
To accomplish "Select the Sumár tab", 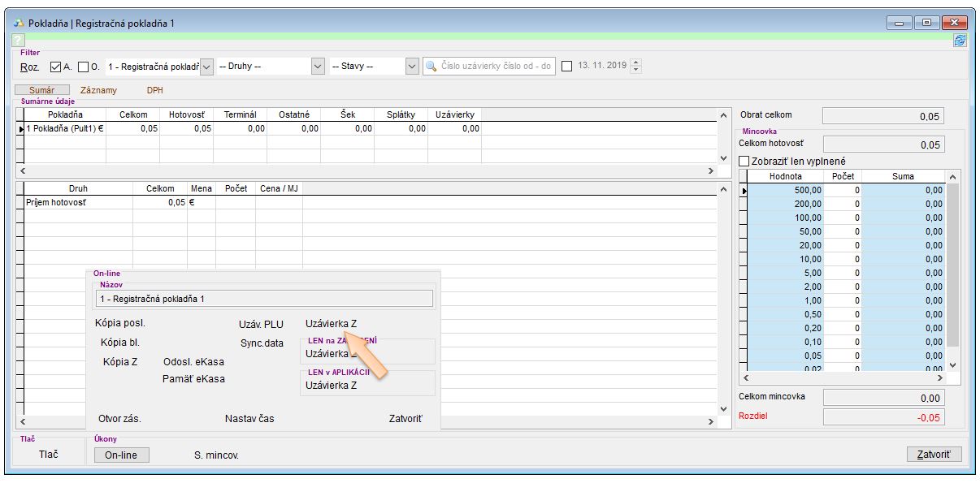I will coord(41,91).
